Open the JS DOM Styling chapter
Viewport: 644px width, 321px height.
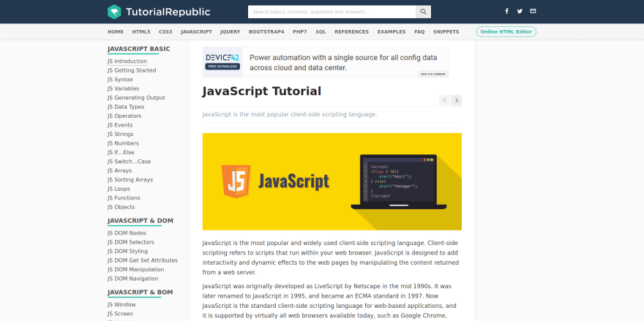coord(128,252)
